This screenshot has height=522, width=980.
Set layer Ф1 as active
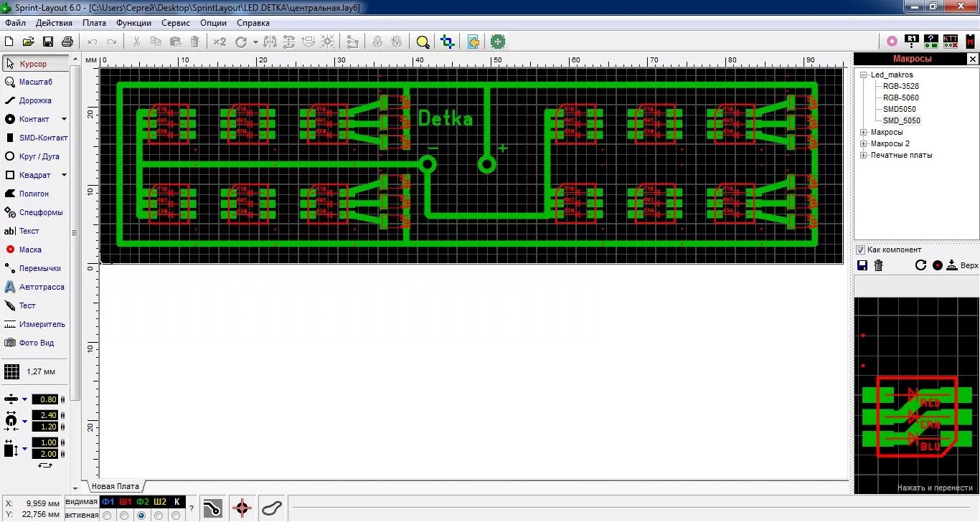108,515
